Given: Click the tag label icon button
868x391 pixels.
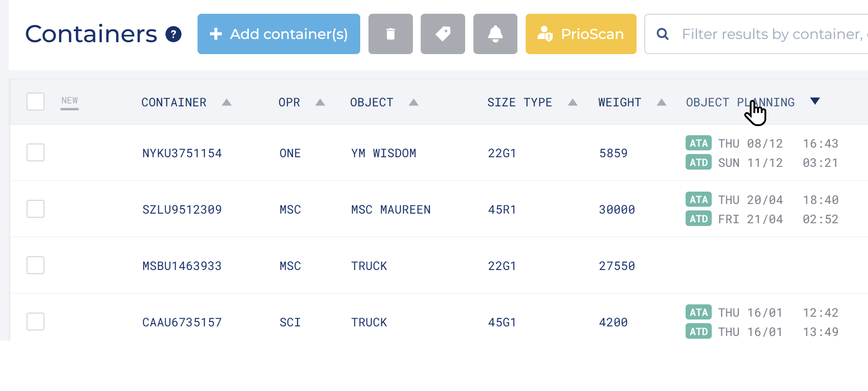Looking at the screenshot, I should pos(443,34).
